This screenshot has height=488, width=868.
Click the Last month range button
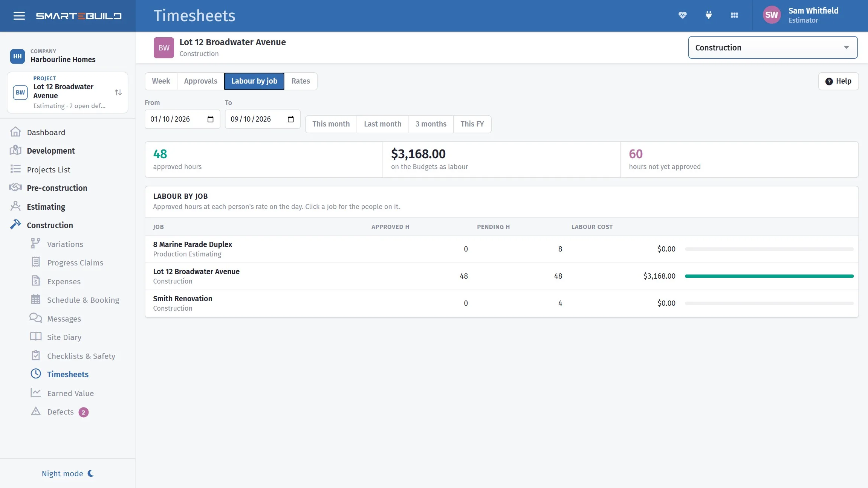383,124
